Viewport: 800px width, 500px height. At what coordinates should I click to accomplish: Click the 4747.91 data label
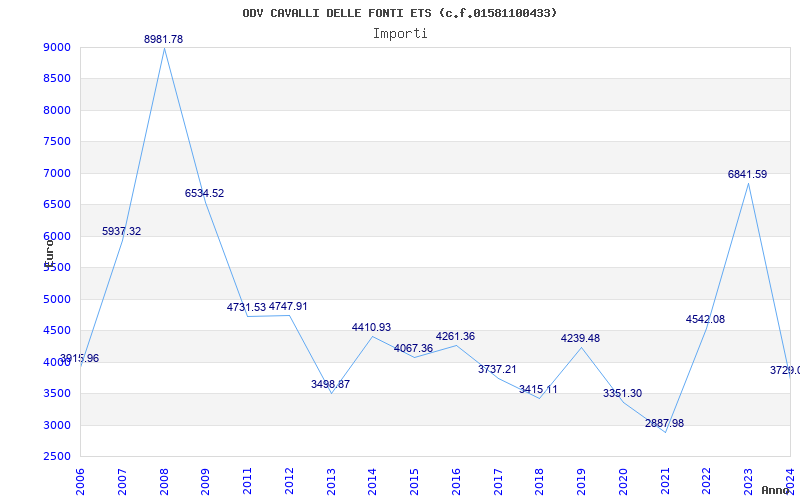click(288, 306)
